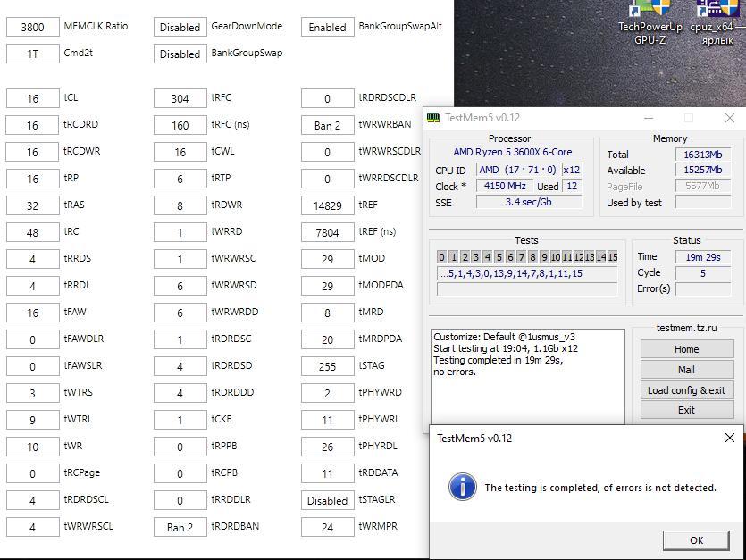Click the tRFC (ns) value 160 field
The height and width of the screenshot is (560, 746).
180,125
